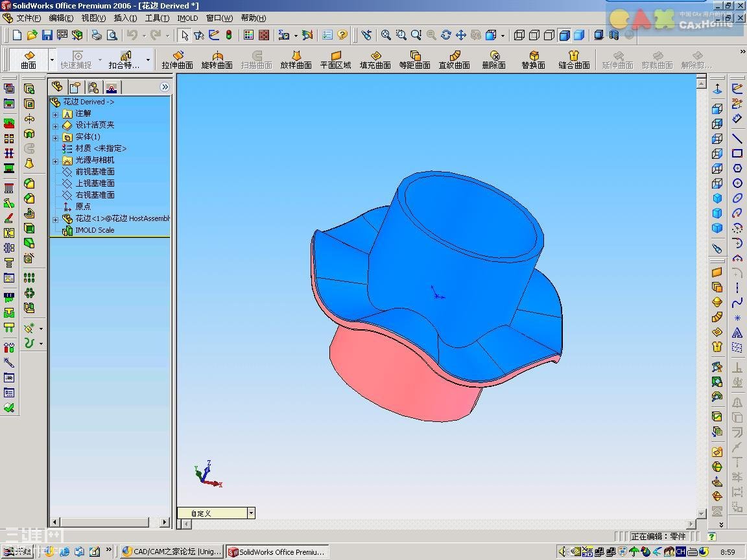Click the SolidWorks Office Premium taskbar button
The height and width of the screenshot is (560, 747).
(278, 552)
